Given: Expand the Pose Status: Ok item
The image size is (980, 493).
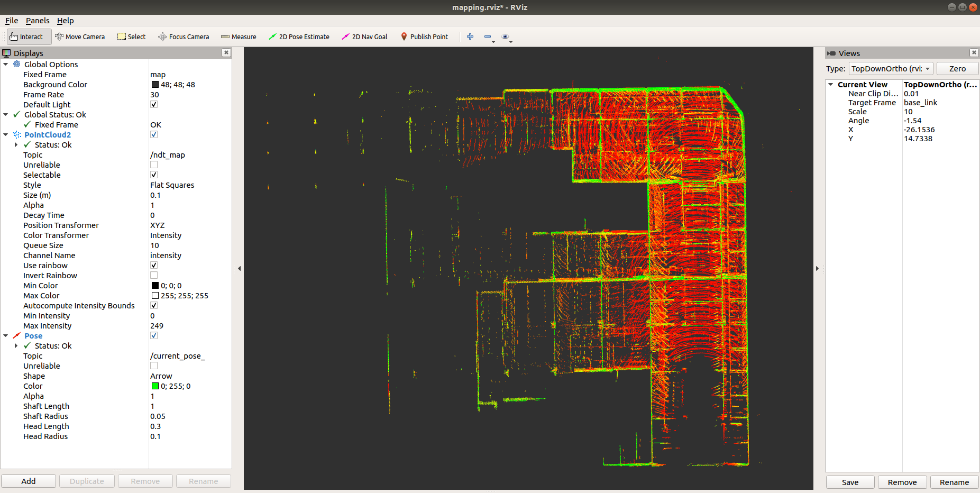Looking at the screenshot, I should 16,346.
